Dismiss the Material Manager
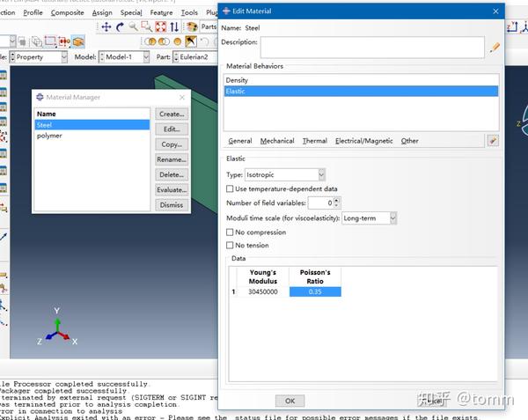 pyautogui.click(x=172, y=205)
